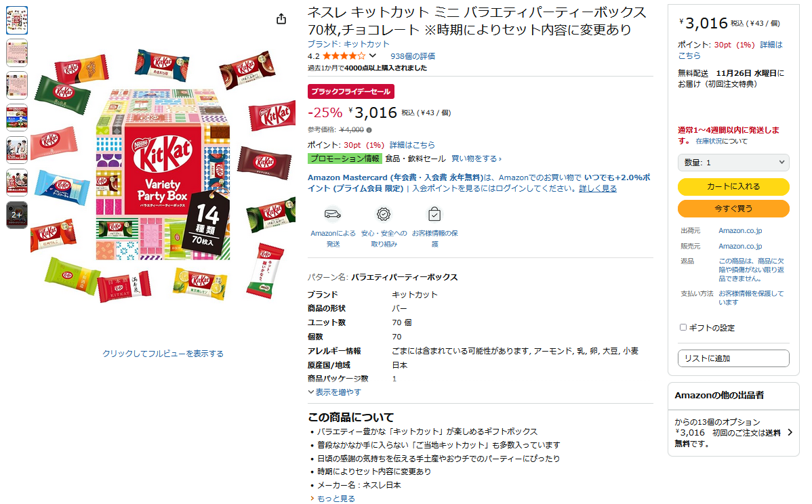Enable the ギフトの設定 checkbox

click(683, 327)
